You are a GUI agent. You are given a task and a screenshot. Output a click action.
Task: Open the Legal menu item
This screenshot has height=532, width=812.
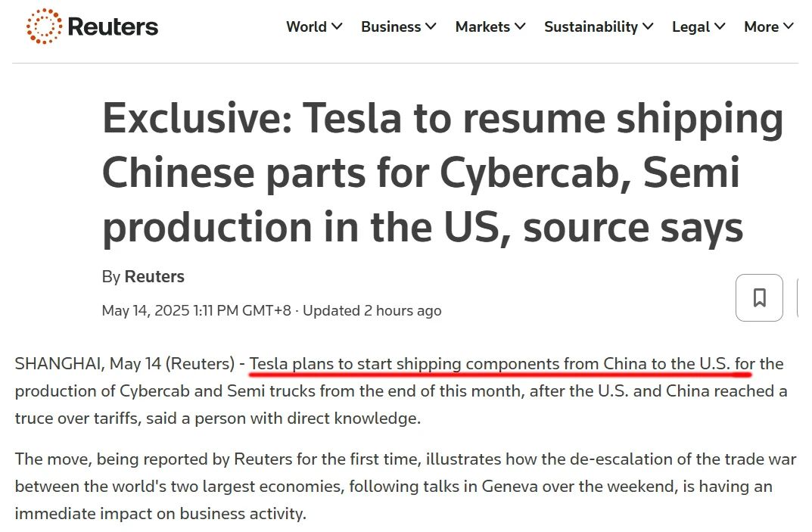coord(690,26)
